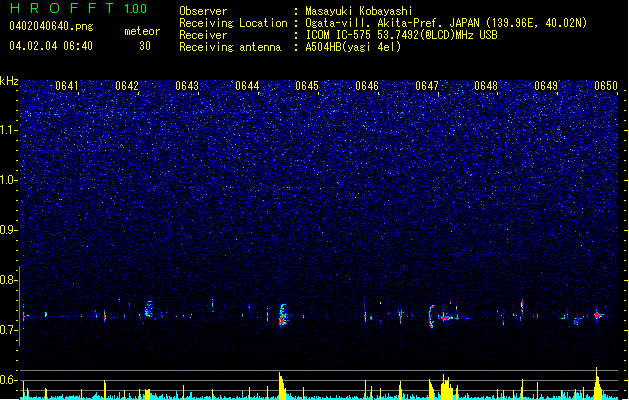
Task: Click the 1.1 kHz axis label
Action: pyautogui.click(x=9, y=130)
